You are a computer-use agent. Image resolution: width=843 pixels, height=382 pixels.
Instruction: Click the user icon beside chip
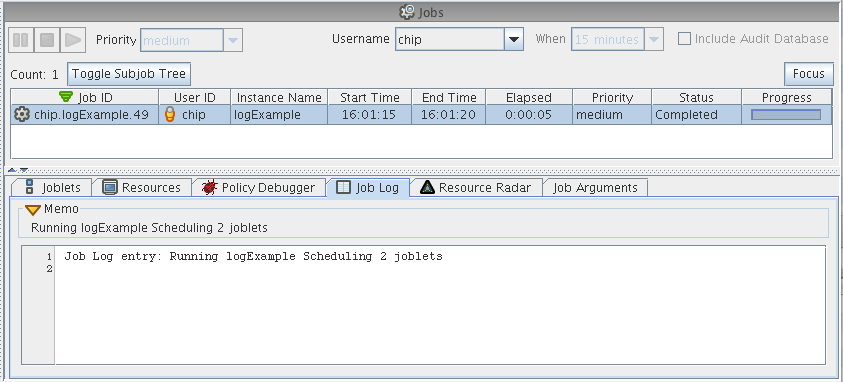coord(170,114)
